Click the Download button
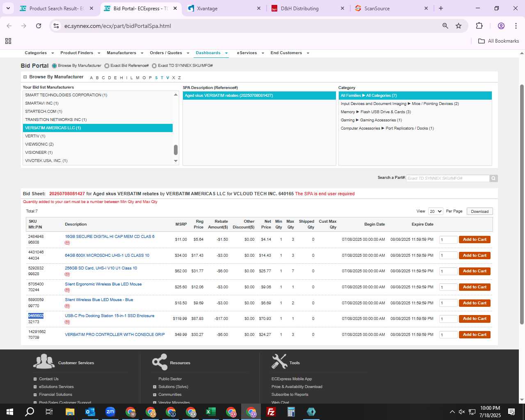 (x=479, y=211)
